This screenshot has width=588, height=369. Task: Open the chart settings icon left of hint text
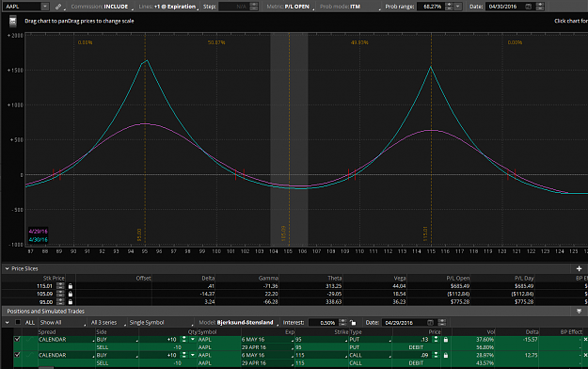pos(13,21)
